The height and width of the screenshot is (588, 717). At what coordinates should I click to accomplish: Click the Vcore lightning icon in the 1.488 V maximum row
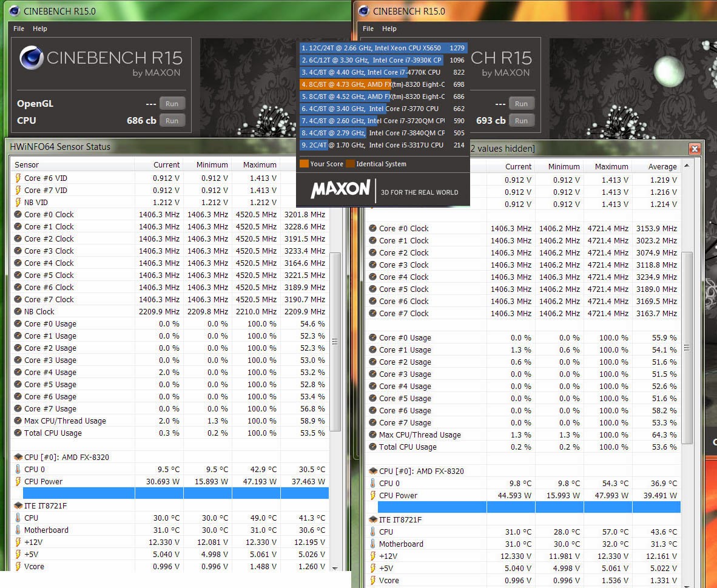[18, 566]
